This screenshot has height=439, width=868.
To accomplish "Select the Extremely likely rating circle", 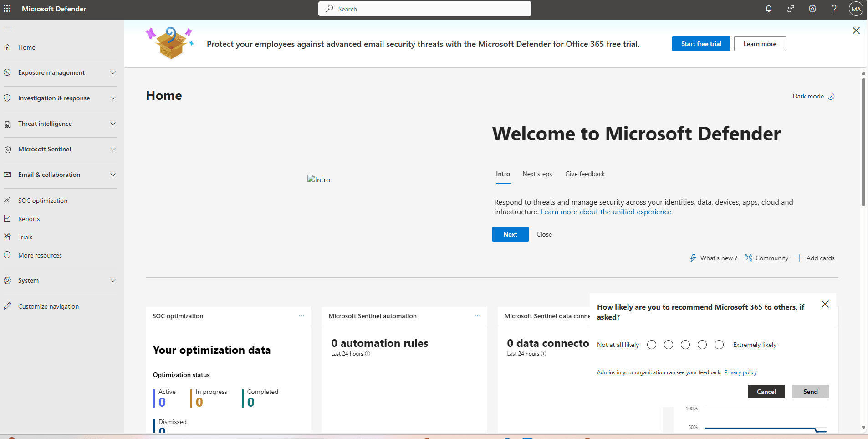I will 719,345.
